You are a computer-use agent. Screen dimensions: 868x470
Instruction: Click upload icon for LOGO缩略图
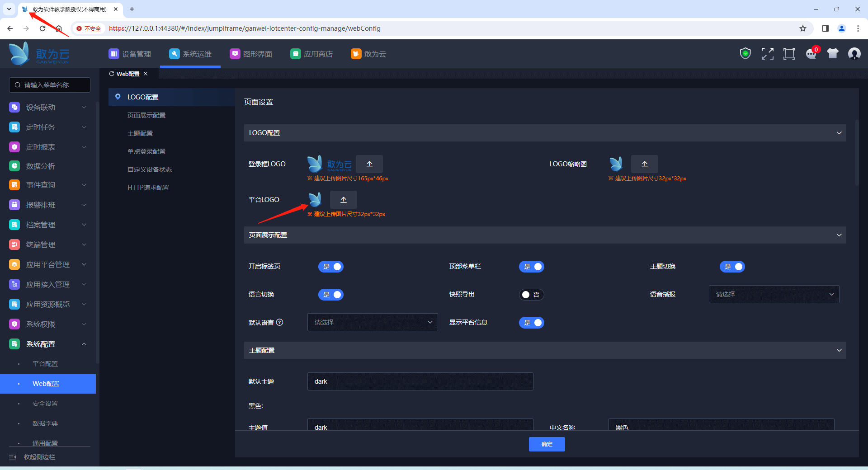pyautogui.click(x=645, y=164)
